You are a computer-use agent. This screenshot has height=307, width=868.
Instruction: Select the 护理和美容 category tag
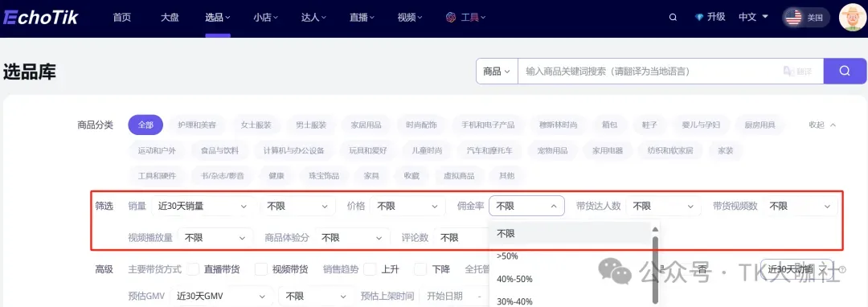click(197, 125)
